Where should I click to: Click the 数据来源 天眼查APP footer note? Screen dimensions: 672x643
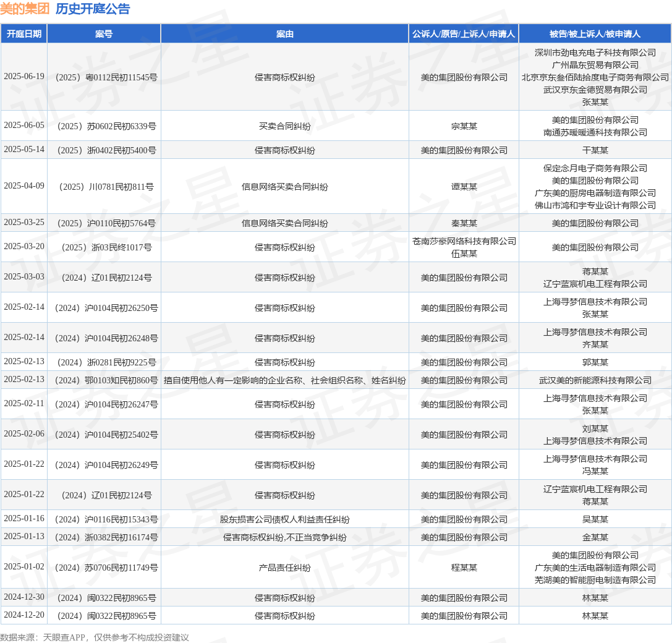click(95, 637)
